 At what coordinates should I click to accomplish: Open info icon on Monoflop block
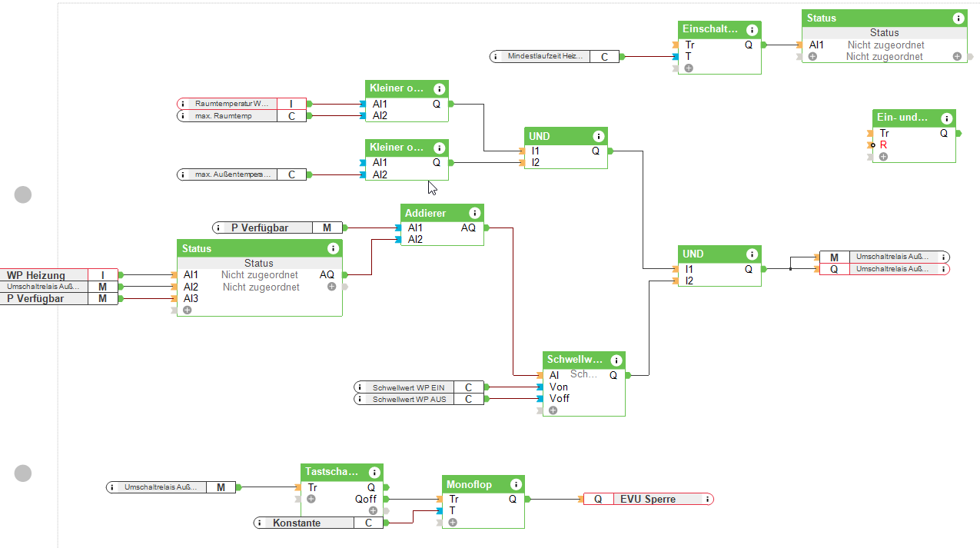point(516,484)
